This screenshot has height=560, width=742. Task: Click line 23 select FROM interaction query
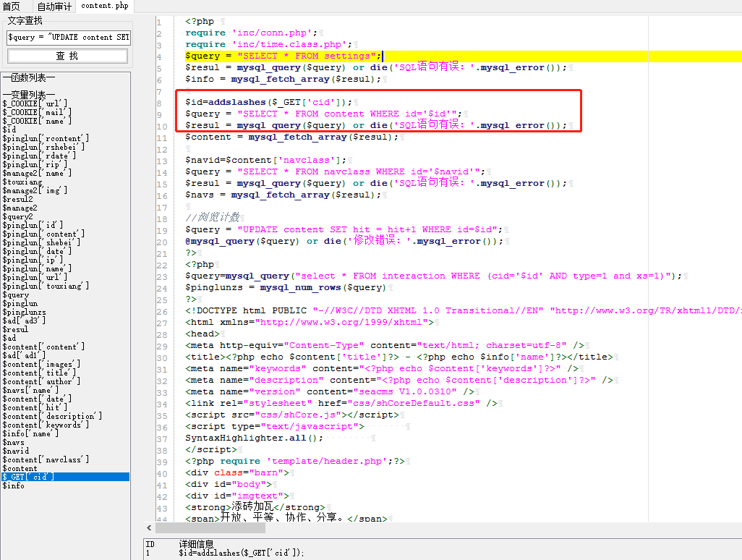[433, 276]
